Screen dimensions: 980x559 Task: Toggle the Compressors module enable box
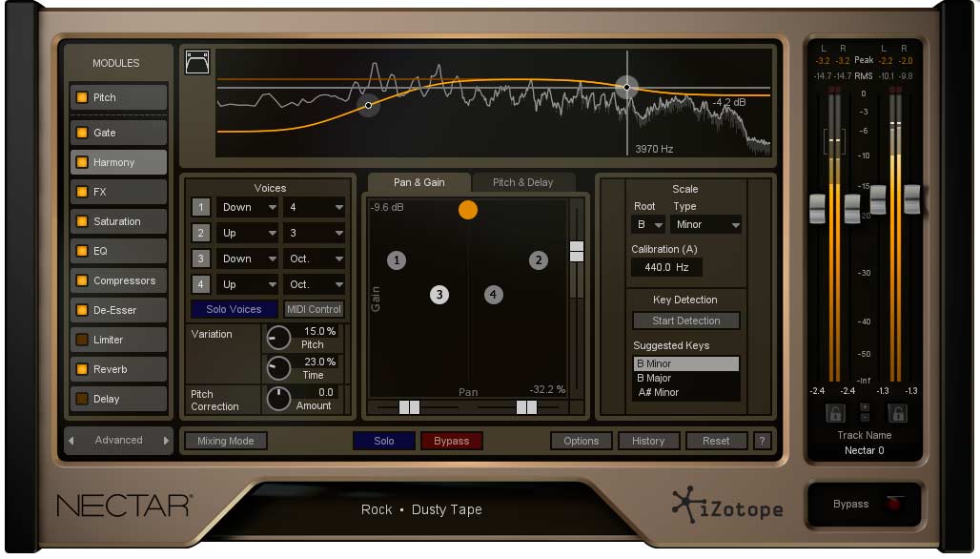82,280
